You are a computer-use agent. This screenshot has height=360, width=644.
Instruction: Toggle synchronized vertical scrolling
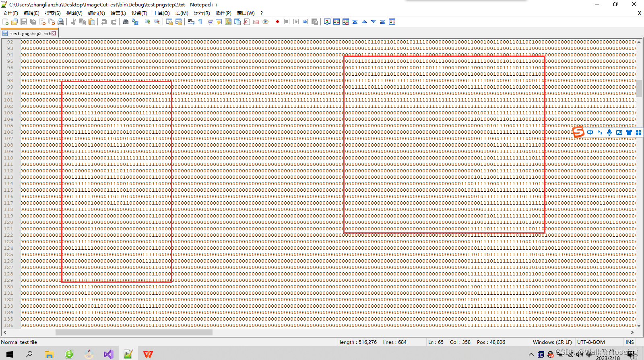[x=169, y=22]
